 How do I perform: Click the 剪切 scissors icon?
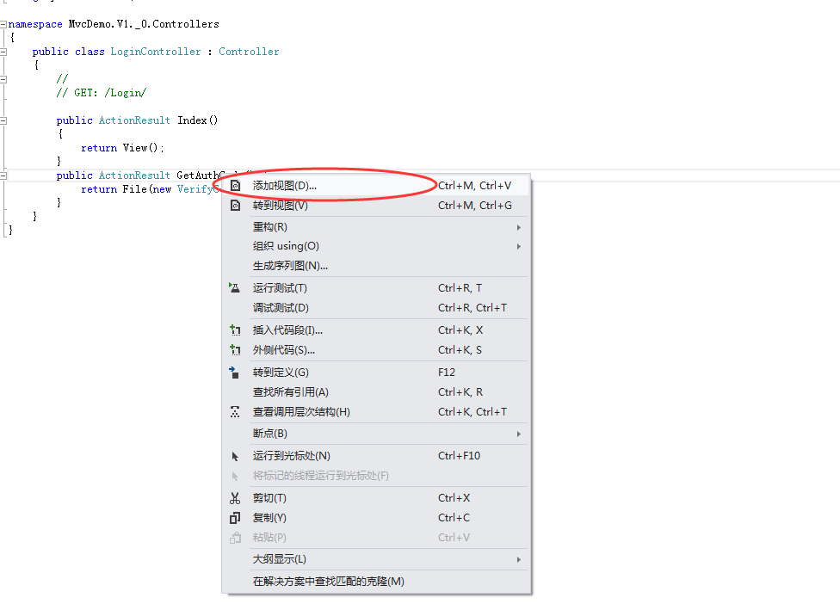(234, 497)
